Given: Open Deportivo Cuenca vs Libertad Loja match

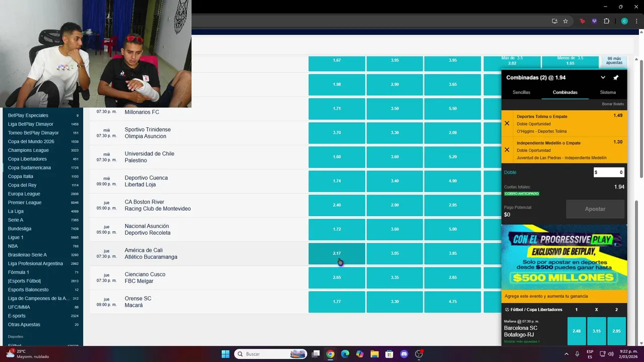Looking at the screenshot, I should 146,181.
